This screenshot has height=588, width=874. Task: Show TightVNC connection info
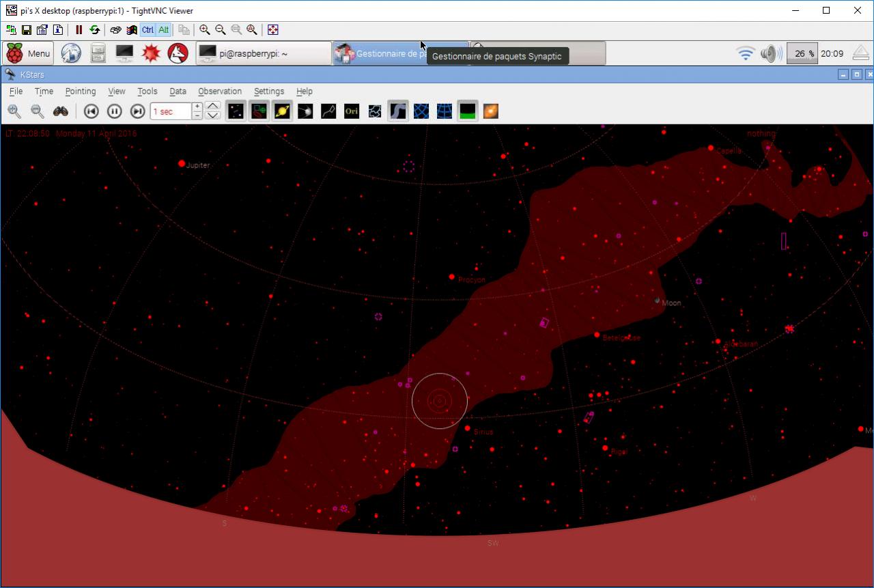(x=58, y=30)
